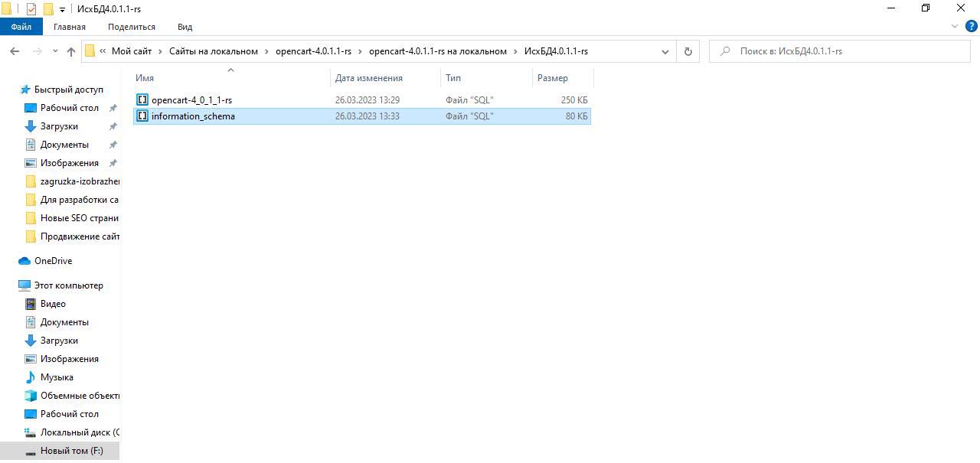Screen dimensions: 980x463
Task: Switch to the Поделиться ribbon tab
Action: [131, 27]
